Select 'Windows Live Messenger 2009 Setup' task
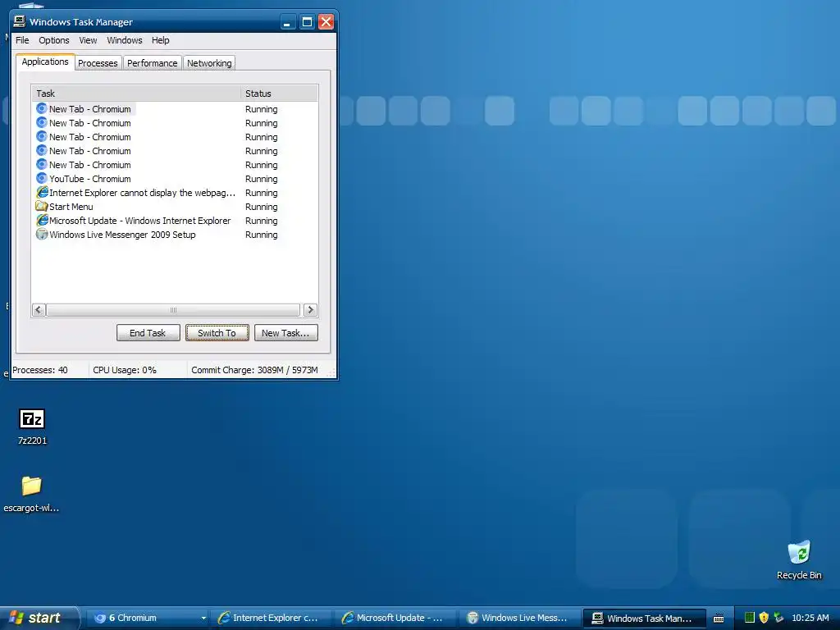The height and width of the screenshot is (630, 840). 122,234
